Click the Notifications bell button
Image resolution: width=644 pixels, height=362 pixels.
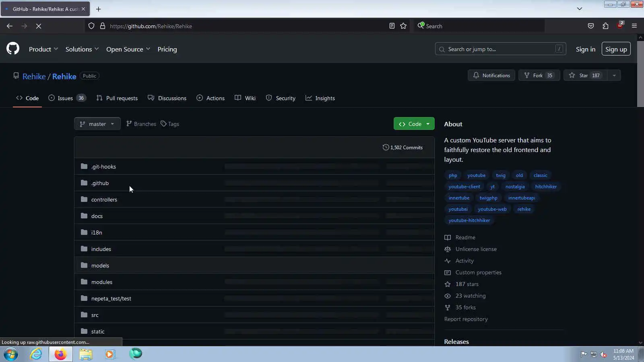[x=491, y=75]
